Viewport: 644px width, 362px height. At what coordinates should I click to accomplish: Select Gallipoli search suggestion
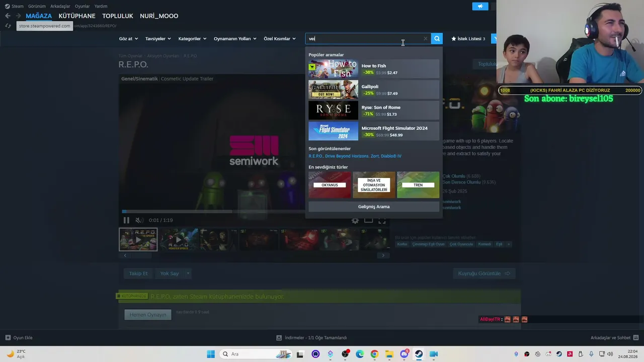(374, 89)
